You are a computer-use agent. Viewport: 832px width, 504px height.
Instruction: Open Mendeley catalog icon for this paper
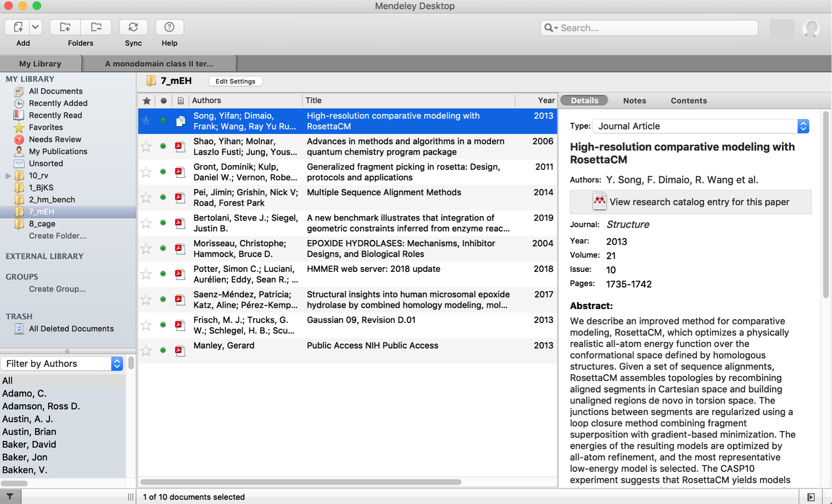599,202
